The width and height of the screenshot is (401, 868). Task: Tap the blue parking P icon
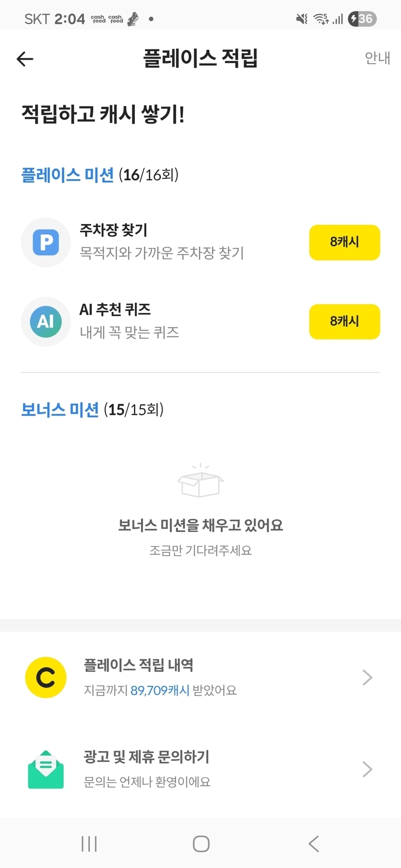point(46,242)
